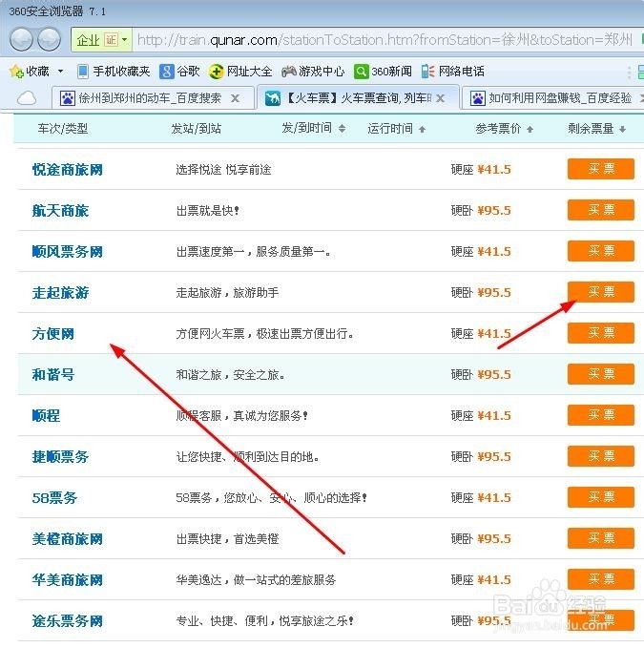Click 买票 button for 58票务
The height and width of the screenshot is (648, 644).
601,497
